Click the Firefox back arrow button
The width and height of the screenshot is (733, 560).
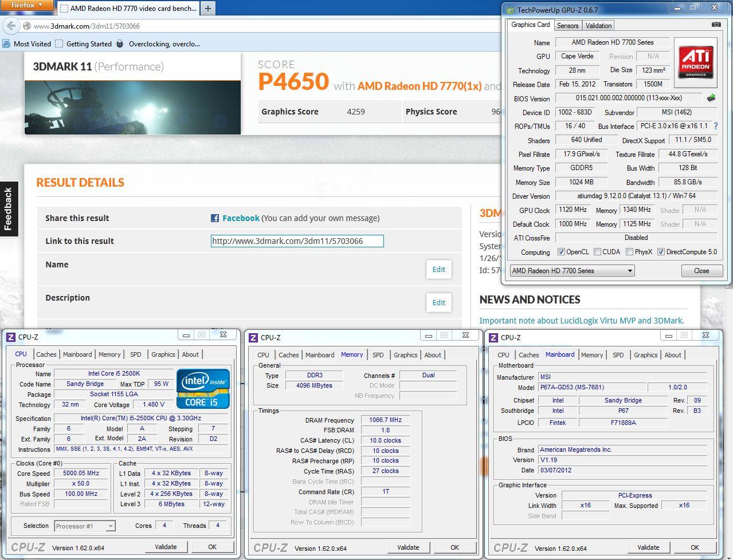pos(11,26)
